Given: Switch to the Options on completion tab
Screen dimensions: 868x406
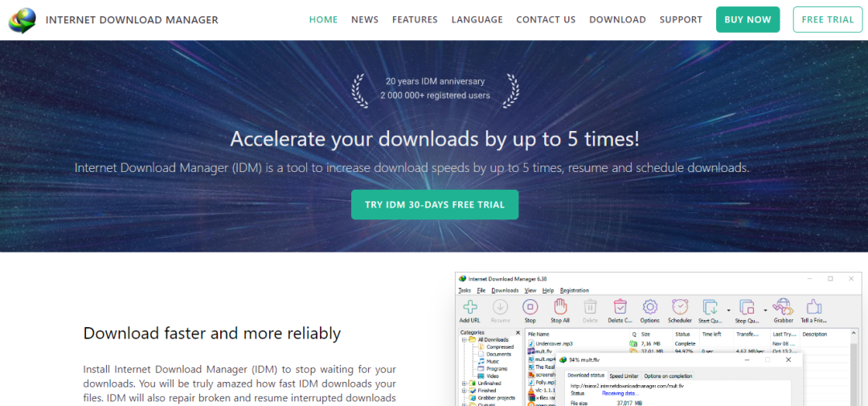Looking at the screenshot, I should tap(668, 376).
